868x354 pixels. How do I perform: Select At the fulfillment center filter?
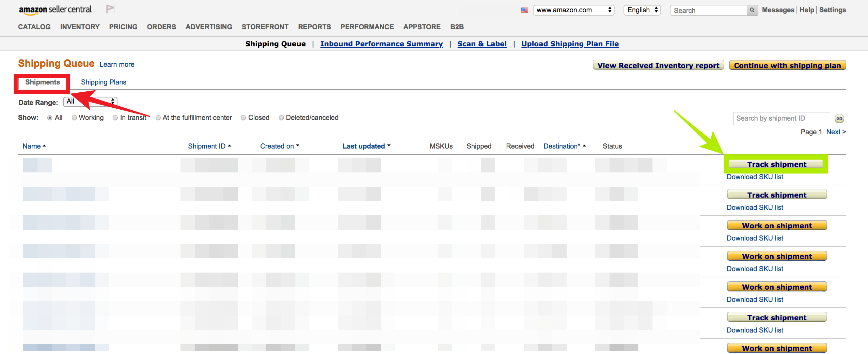(158, 118)
